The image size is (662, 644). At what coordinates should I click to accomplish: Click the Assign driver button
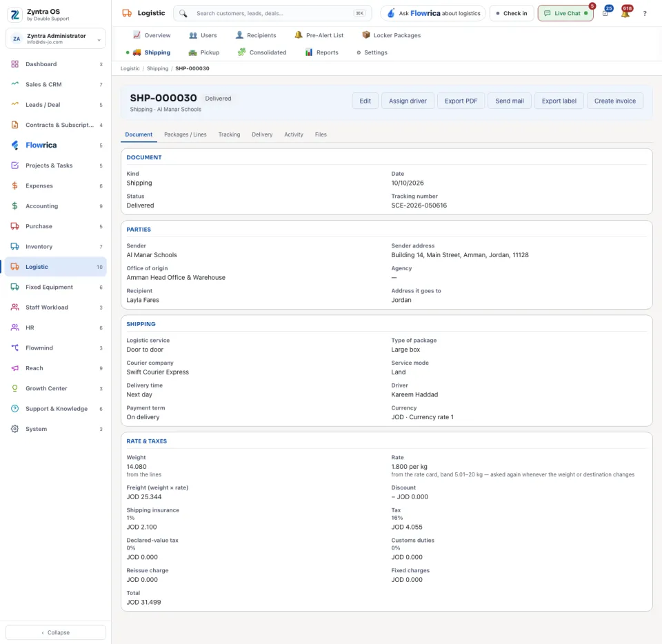coord(408,101)
